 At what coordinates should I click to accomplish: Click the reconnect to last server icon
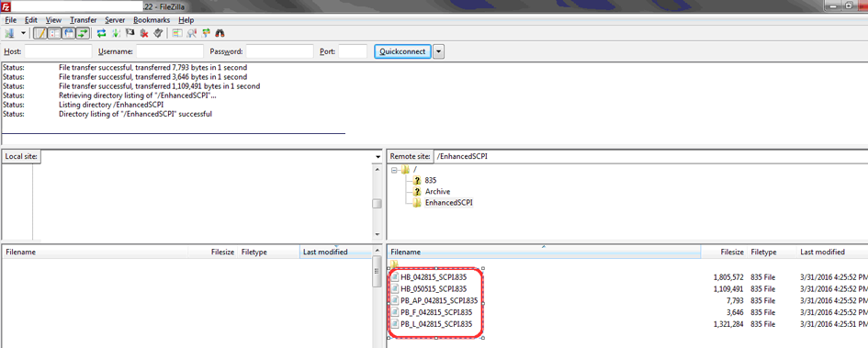(158, 33)
